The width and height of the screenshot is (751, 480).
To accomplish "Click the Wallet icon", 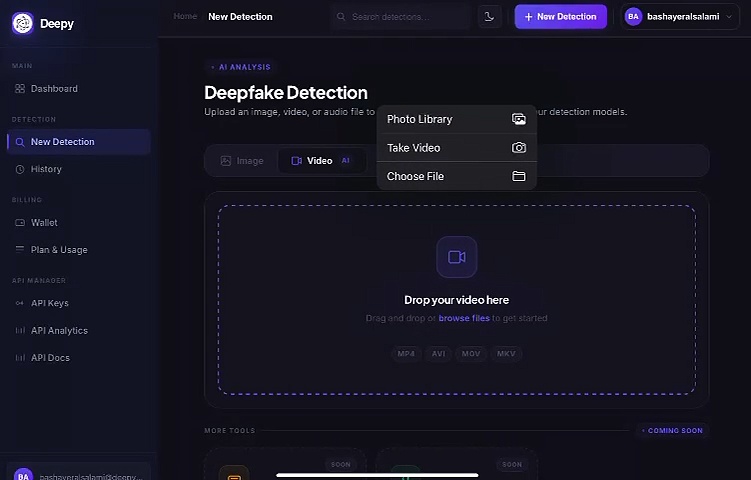I will (20, 223).
